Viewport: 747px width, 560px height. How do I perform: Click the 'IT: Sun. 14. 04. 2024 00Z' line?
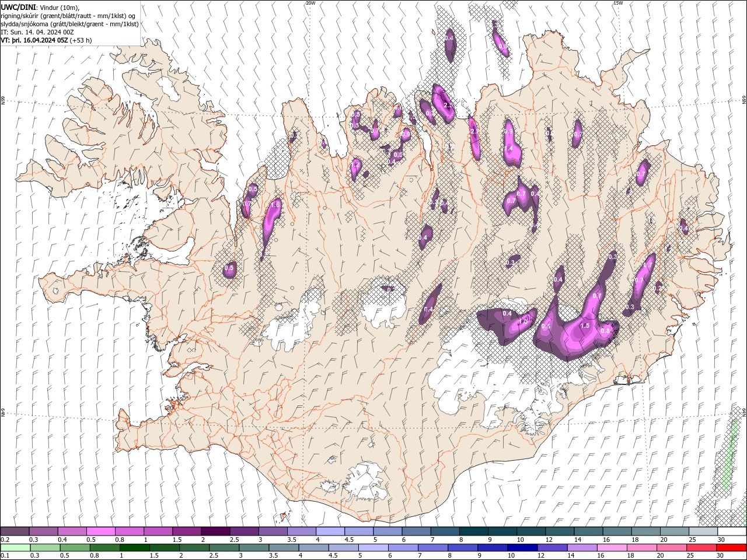(x=37, y=32)
